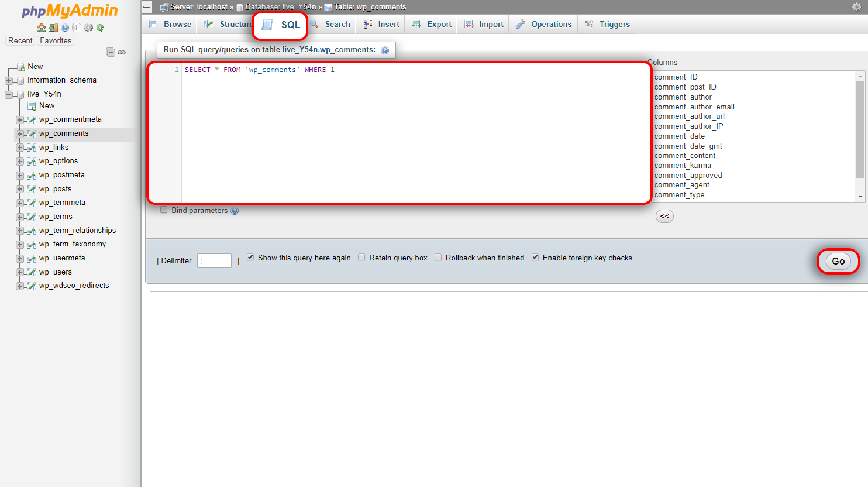This screenshot has height=487, width=868.
Task: Switch to Browse tab
Action: coord(170,24)
